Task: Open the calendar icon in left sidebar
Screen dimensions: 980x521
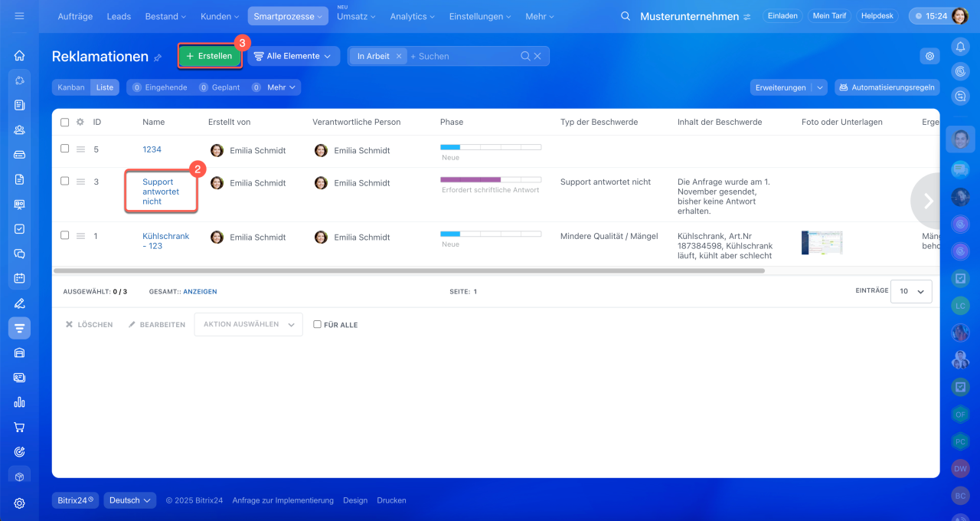Action: coord(19,278)
